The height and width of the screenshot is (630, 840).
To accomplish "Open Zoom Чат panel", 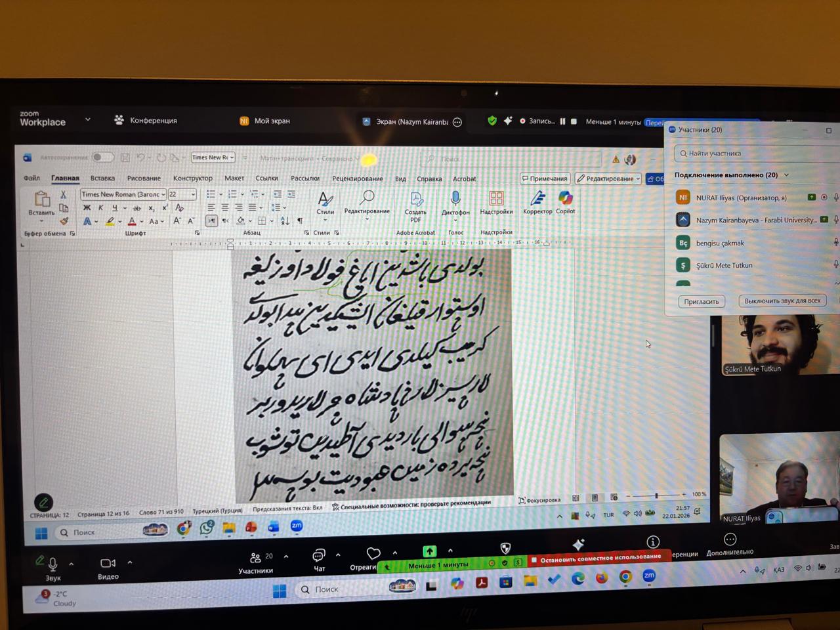I will 319,558.
